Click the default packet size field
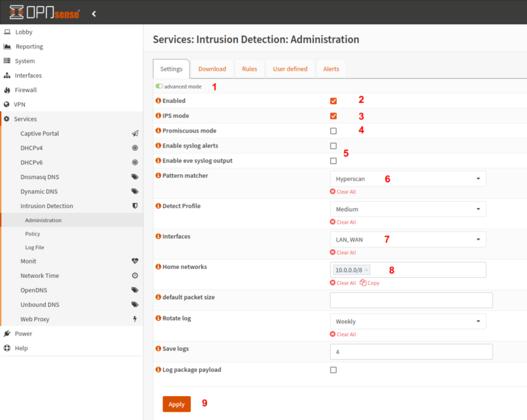The image size is (527, 420). 411,300
